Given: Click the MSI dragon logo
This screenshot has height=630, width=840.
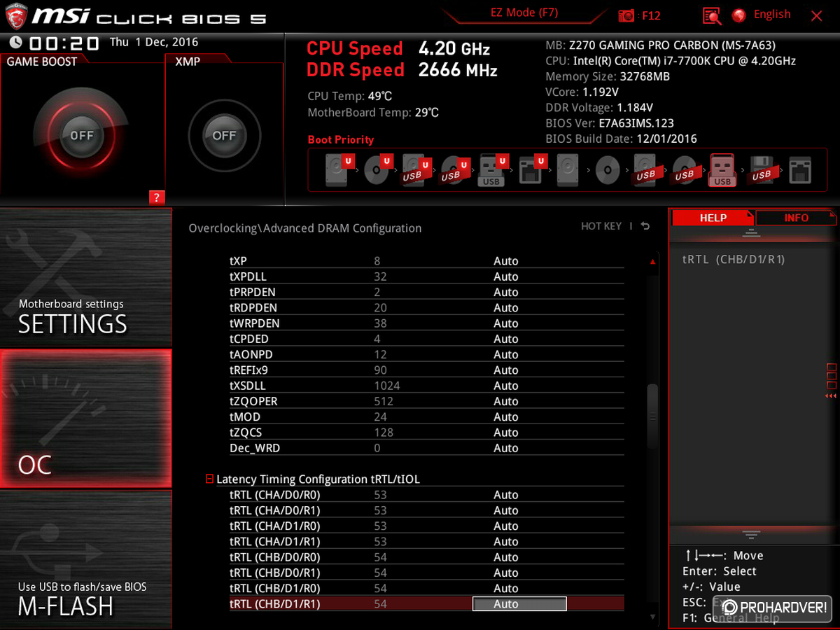Looking at the screenshot, I should pyautogui.click(x=15, y=15).
